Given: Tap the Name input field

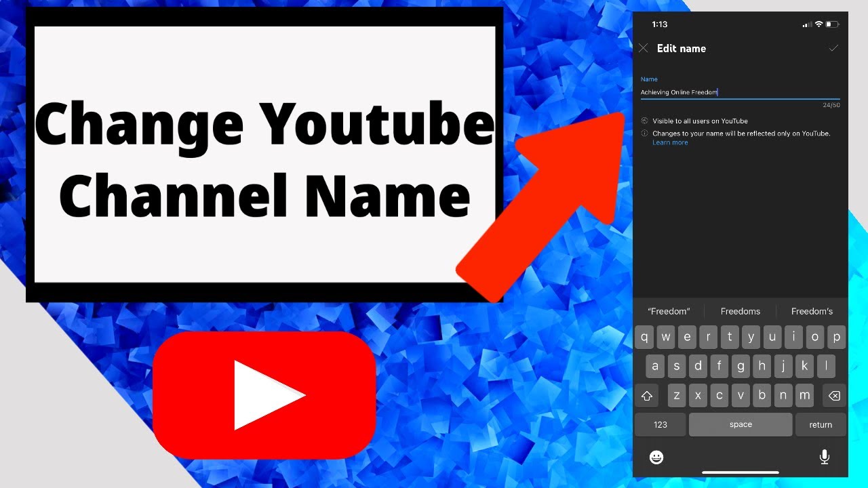Looking at the screenshot, I should coord(740,92).
